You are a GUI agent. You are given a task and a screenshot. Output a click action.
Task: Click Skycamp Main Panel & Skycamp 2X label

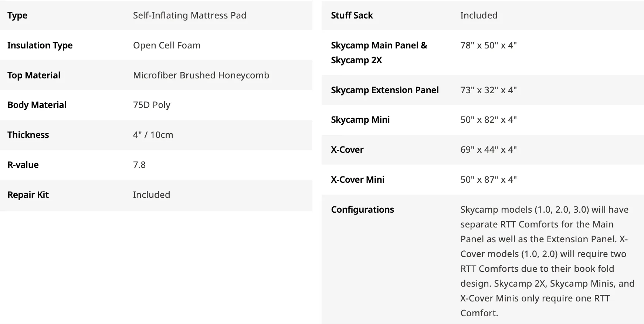(x=379, y=53)
